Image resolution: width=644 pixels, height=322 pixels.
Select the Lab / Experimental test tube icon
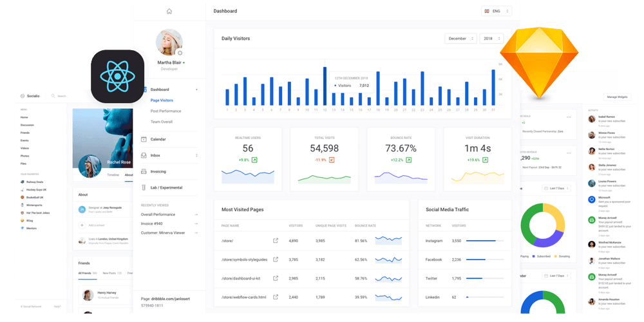click(144, 187)
